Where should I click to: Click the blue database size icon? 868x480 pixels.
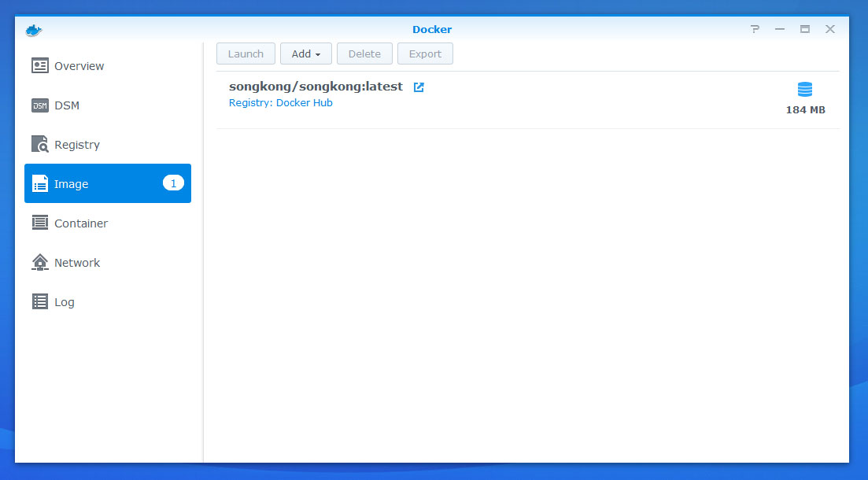click(805, 89)
